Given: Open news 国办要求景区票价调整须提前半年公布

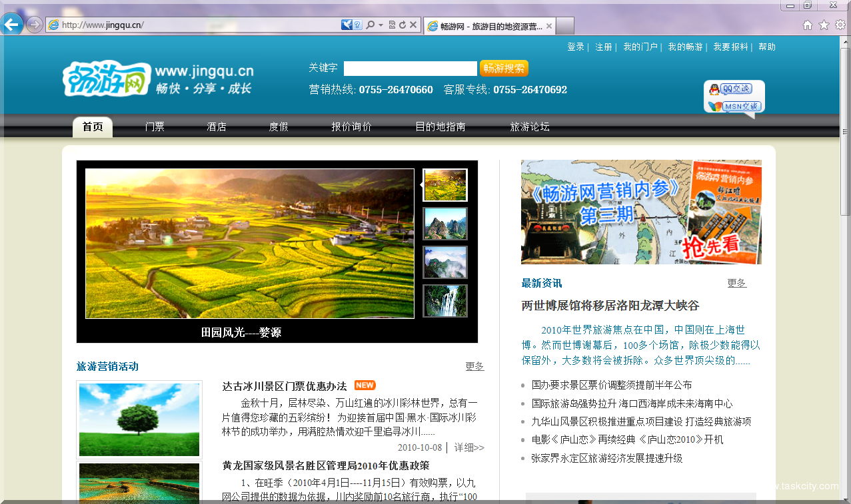Looking at the screenshot, I should pyautogui.click(x=612, y=385).
